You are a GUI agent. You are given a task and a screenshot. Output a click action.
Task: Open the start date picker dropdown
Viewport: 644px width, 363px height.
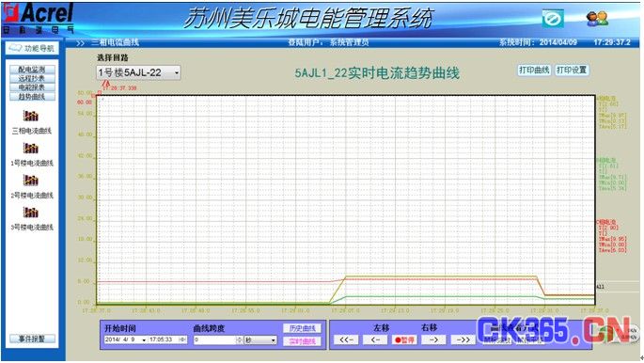tap(144, 340)
